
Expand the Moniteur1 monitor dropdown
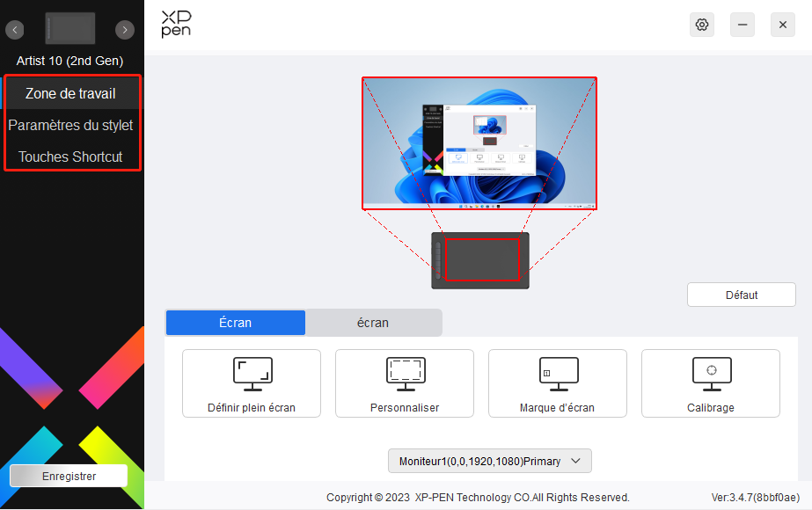490,461
